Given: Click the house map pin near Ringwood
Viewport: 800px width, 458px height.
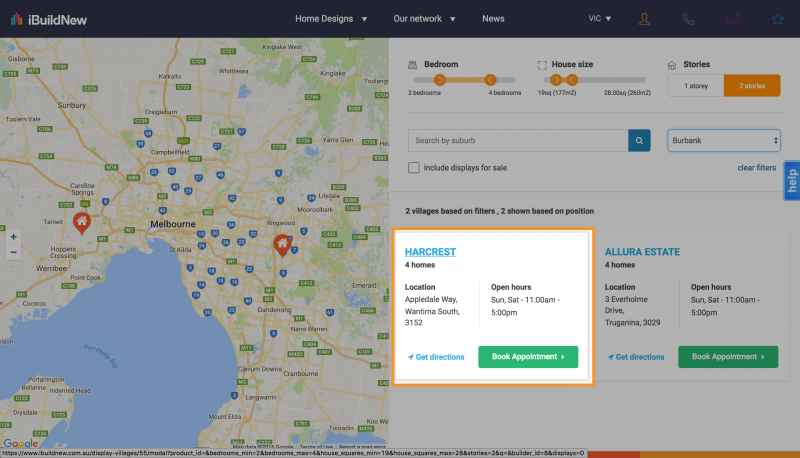Looking at the screenshot, I should (283, 244).
